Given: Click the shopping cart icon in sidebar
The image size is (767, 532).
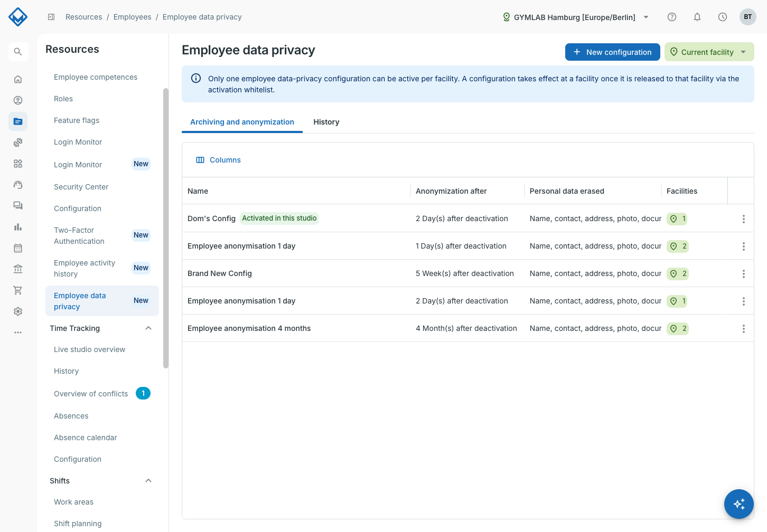Looking at the screenshot, I should coord(18,290).
